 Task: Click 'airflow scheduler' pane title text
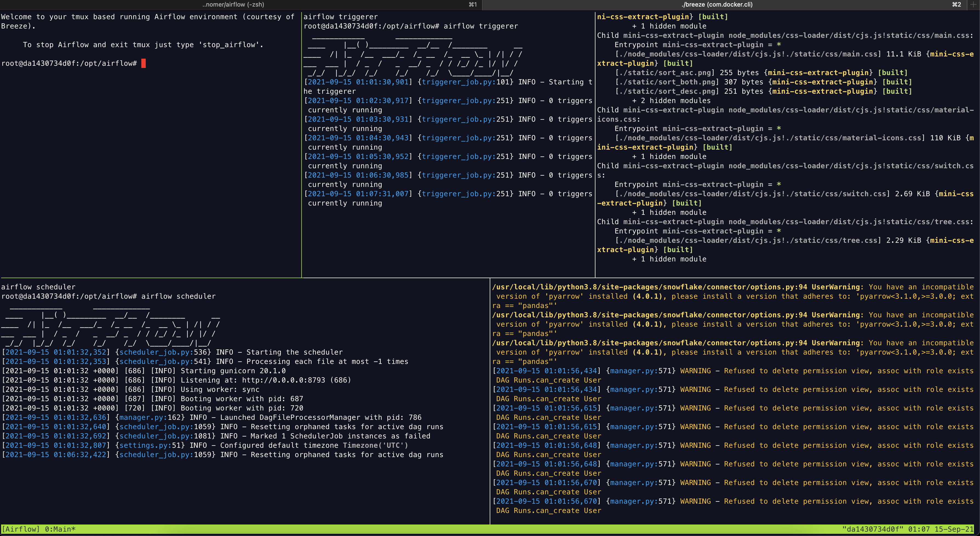point(38,287)
